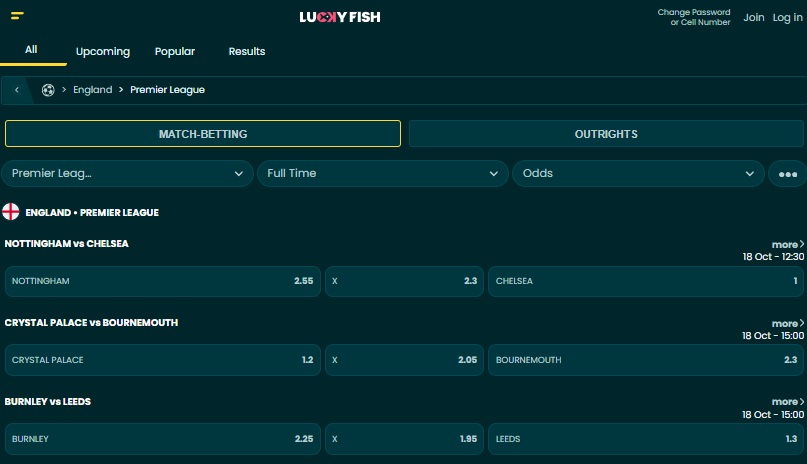Image resolution: width=807 pixels, height=464 pixels.
Task: Pick draw for Crystal Palace vs Bournemouth
Action: 404,360
